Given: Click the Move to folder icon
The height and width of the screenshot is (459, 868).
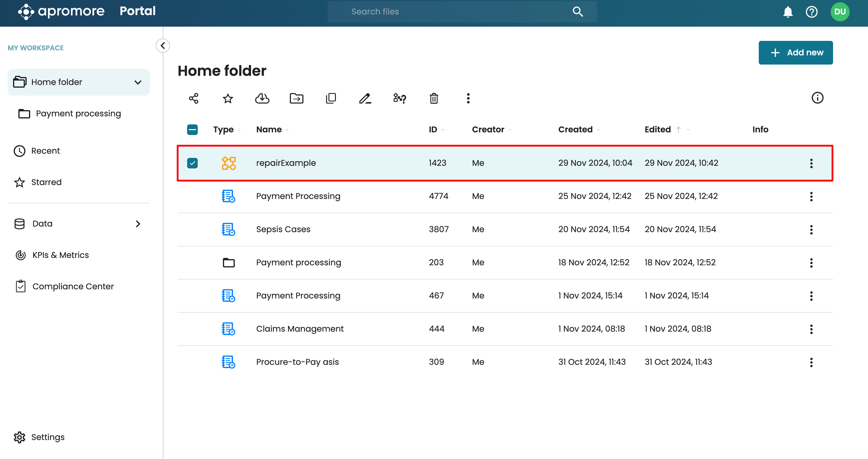Looking at the screenshot, I should pyautogui.click(x=296, y=98).
